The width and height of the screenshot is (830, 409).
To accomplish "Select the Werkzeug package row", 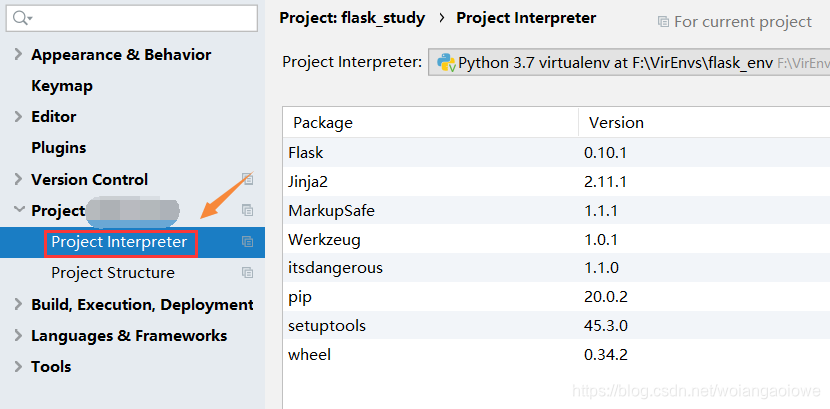I will coord(324,240).
